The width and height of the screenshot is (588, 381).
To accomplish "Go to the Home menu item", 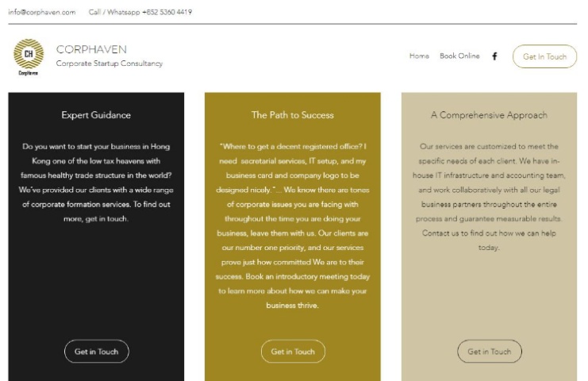I will 419,56.
